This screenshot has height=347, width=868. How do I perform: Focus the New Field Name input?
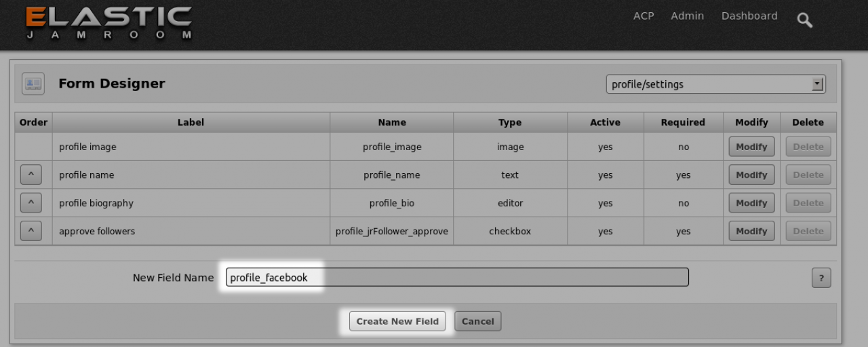(x=457, y=277)
